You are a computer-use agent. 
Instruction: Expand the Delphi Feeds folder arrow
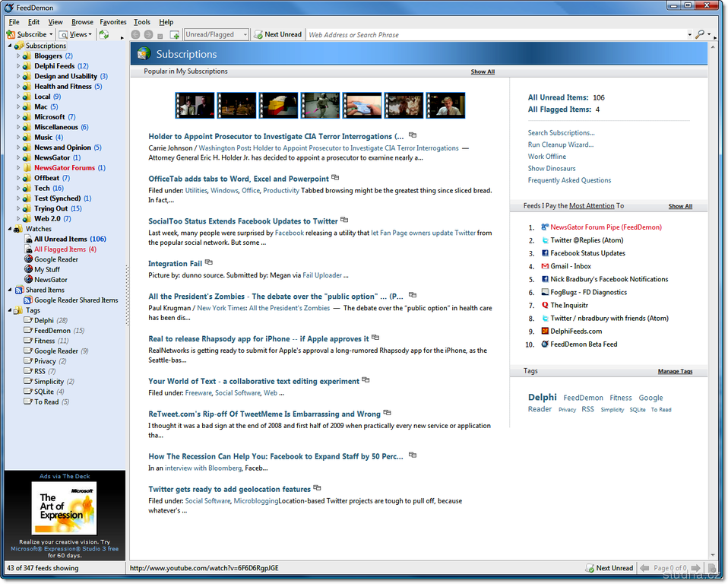(18, 66)
